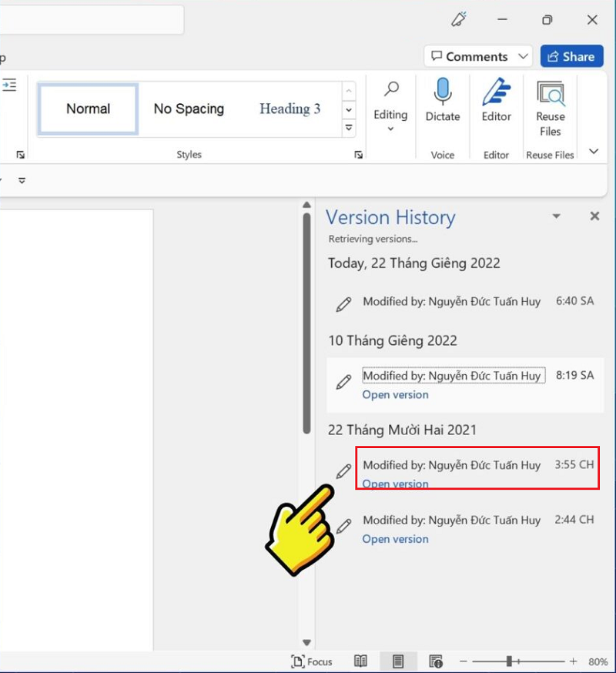Screen dimensions: 616x673
Task: Click the Share button
Action: coord(571,56)
